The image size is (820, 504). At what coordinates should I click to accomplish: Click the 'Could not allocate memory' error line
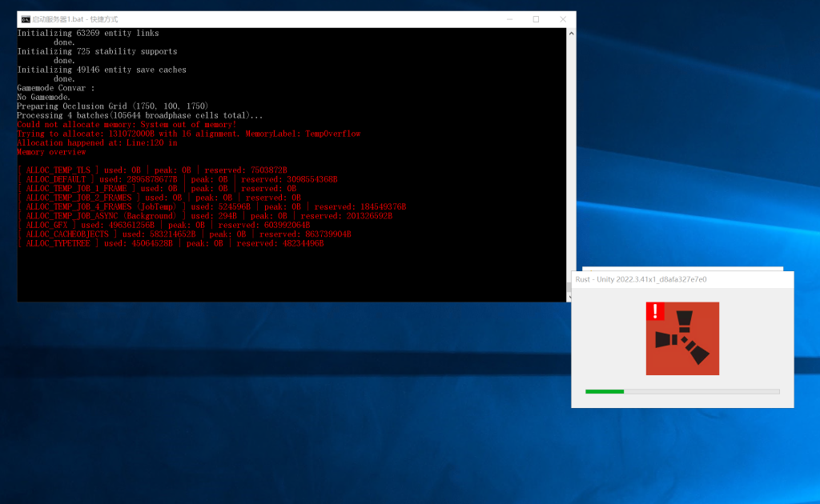coord(127,125)
